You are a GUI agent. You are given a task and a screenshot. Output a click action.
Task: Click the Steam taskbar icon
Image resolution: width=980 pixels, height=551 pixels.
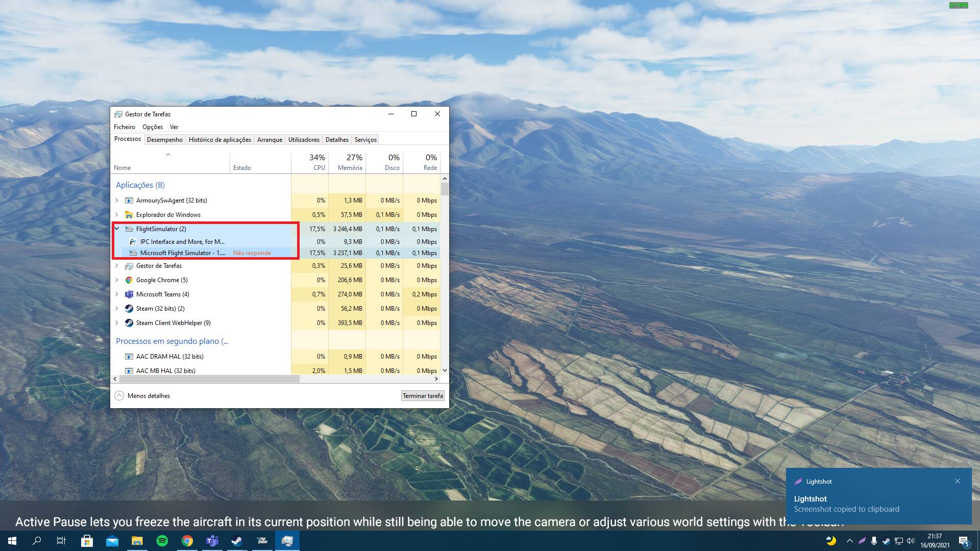pos(237,541)
